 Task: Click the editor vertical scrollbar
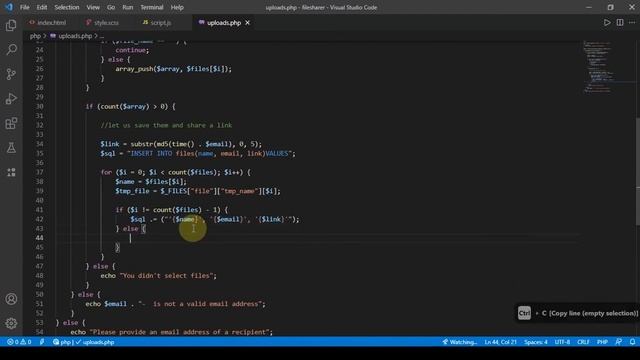click(637, 171)
